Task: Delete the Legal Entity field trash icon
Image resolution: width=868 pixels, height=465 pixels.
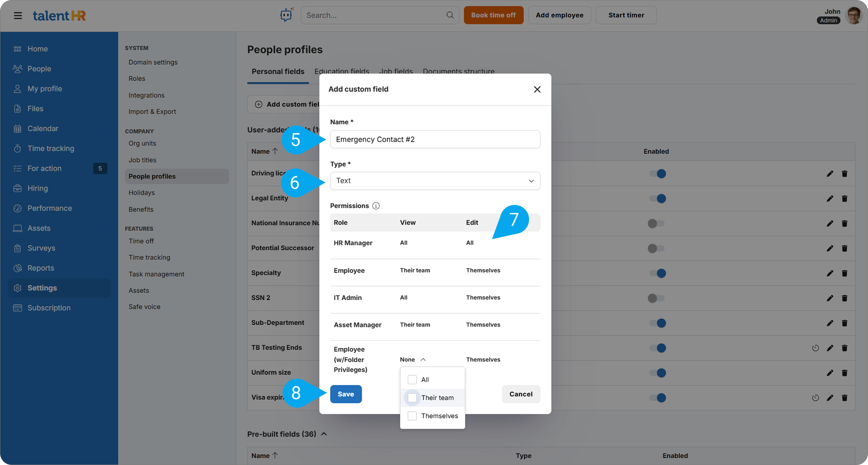Action: (844, 199)
